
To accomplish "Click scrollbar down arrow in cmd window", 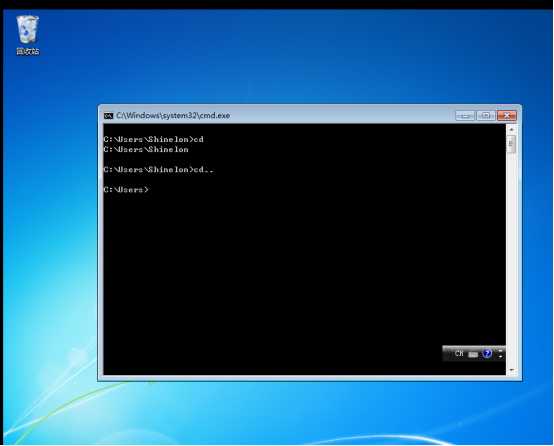I will [511, 370].
